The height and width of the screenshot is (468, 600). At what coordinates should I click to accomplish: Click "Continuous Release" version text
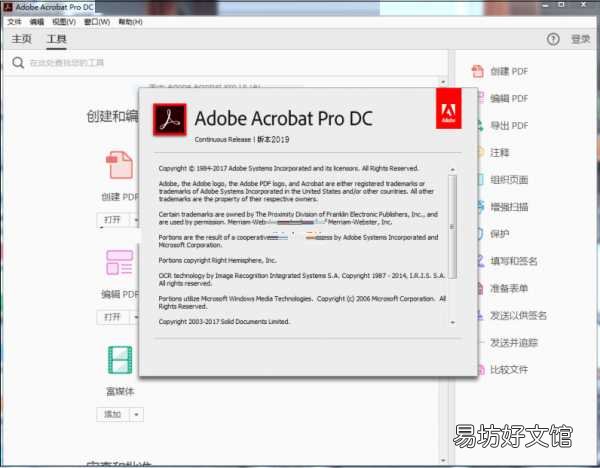(x=223, y=139)
